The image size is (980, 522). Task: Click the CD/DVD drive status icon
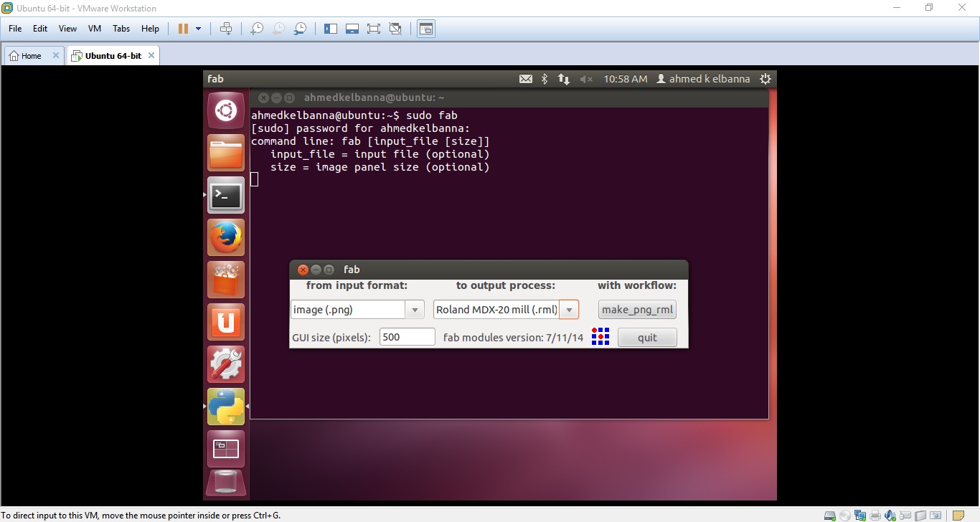(845, 516)
